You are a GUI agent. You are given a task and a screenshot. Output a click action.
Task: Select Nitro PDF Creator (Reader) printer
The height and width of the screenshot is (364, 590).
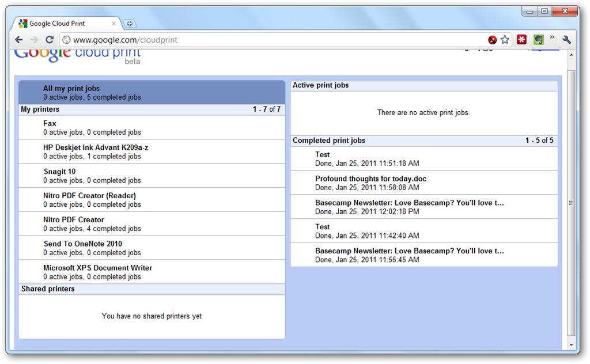pos(152,200)
